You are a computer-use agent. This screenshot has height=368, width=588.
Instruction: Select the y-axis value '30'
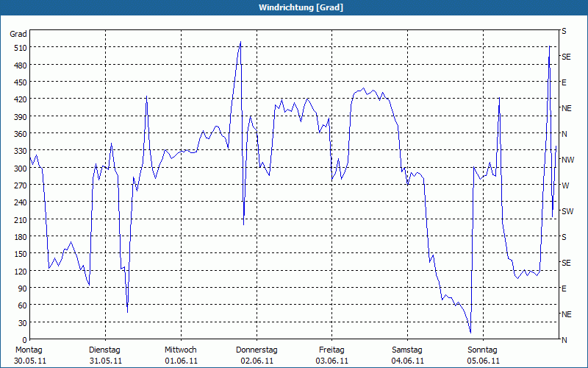coord(23,323)
